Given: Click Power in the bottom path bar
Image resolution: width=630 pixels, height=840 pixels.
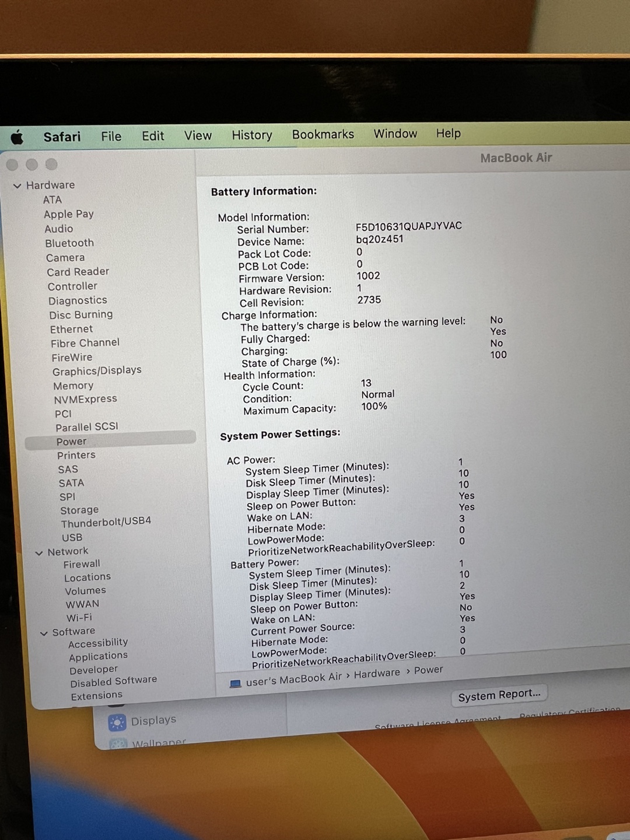Looking at the screenshot, I should point(429,670).
